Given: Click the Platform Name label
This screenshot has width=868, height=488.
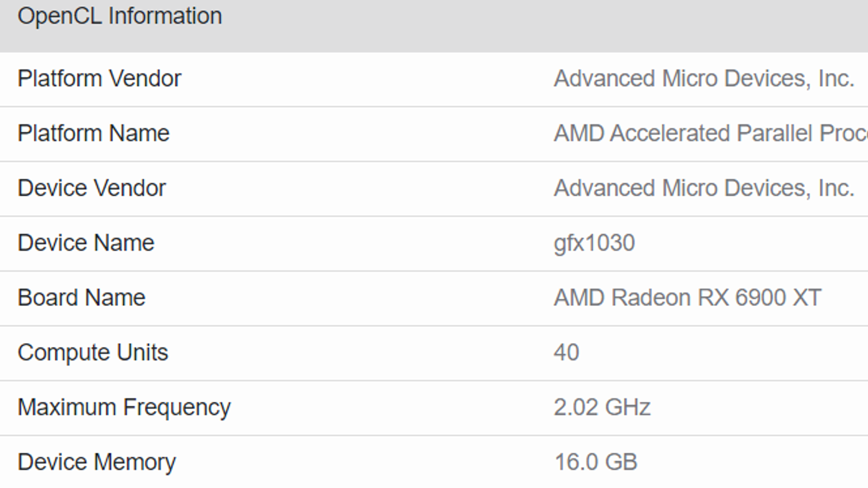Looking at the screenshot, I should 93,133.
